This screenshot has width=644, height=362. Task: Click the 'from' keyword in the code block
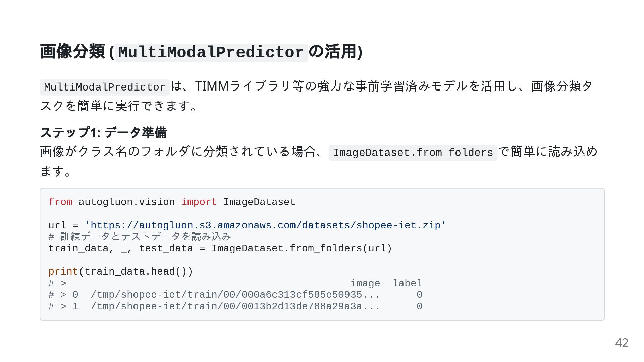point(60,202)
